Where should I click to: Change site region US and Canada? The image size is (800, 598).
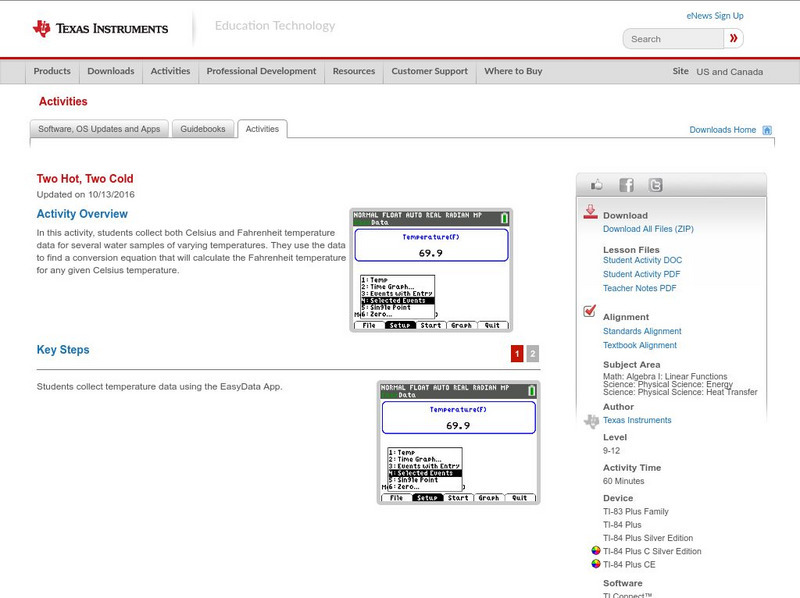pos(730,72)
